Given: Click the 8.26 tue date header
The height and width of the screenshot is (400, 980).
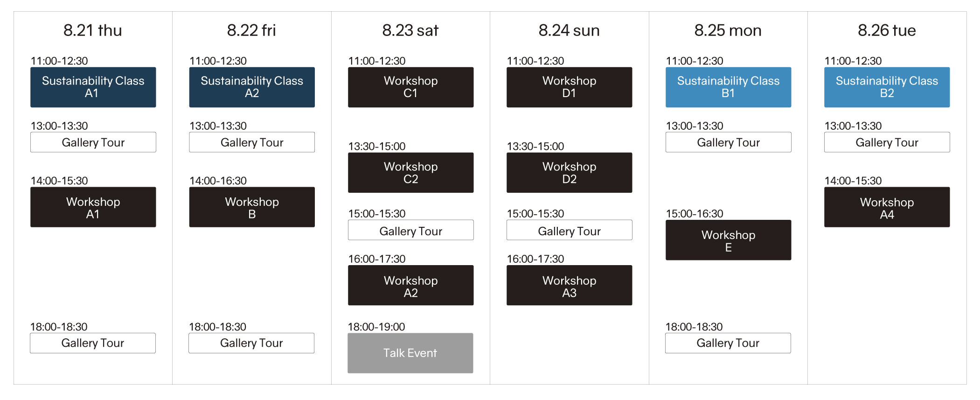Looking at the screenshot, I should (x=887, y=31).
